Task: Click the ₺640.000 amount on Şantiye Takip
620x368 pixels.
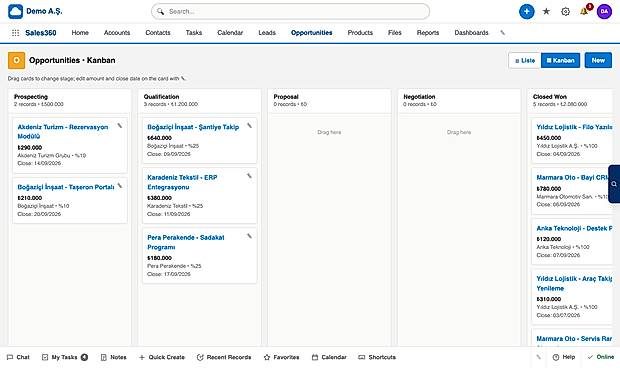Action: pyautogui.click(x=159, y=138)
